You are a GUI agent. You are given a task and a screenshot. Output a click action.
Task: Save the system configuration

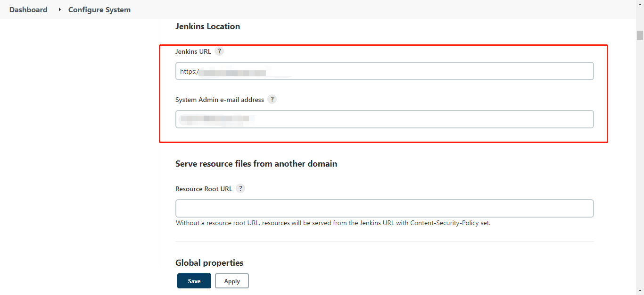pyautogui.click(x=194, y=281)
